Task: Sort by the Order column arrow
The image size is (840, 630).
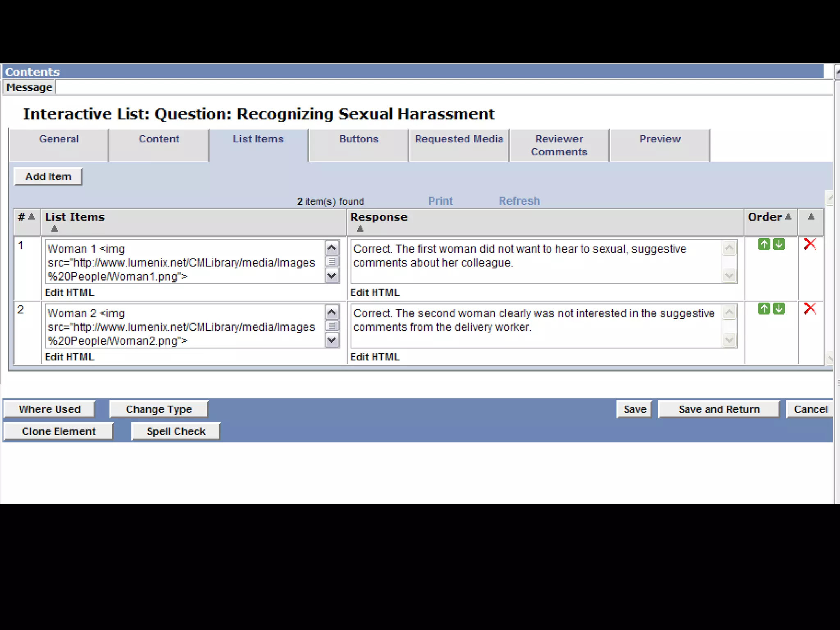Action: tap(788, 217)
